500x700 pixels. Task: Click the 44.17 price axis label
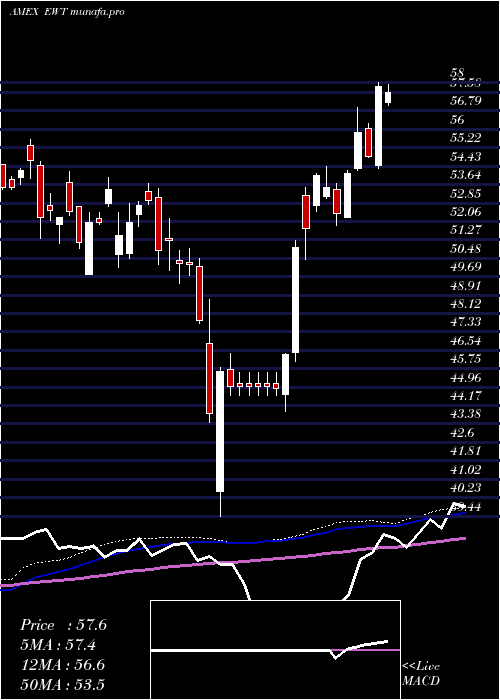466,396
